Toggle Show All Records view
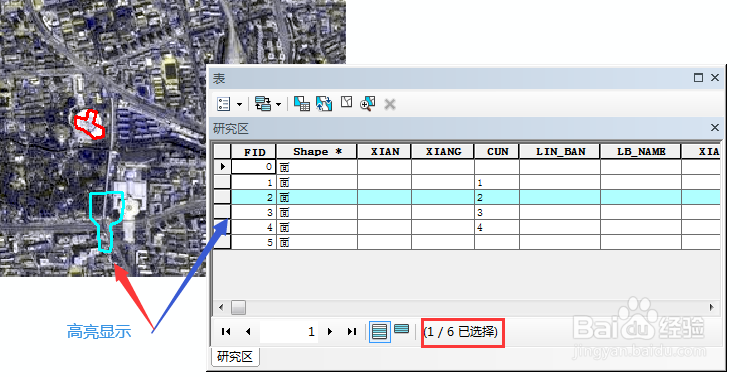The image size is (747, 377). click(379, 331)
